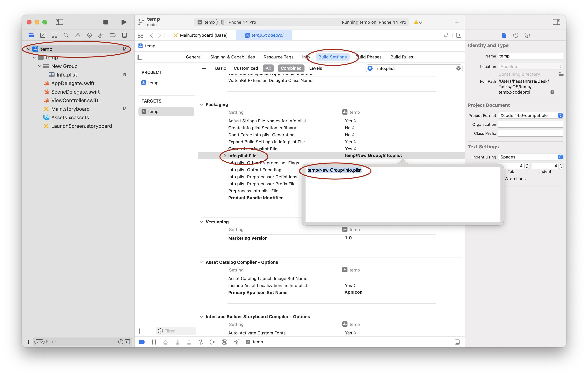Collapse the New Group folder
This screenshot has height=376, width=588.
point(40,66)
